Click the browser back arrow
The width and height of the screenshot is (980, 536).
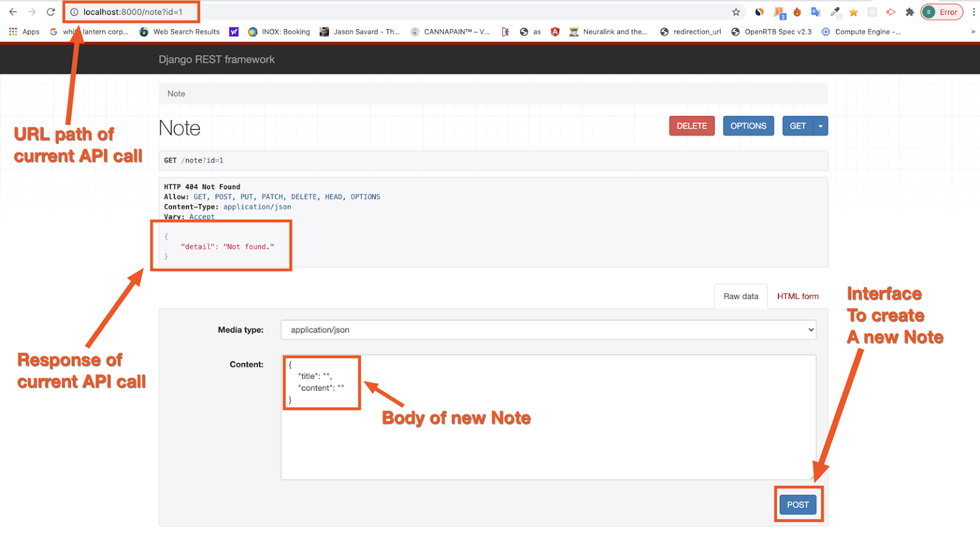[x=13, y=12]
